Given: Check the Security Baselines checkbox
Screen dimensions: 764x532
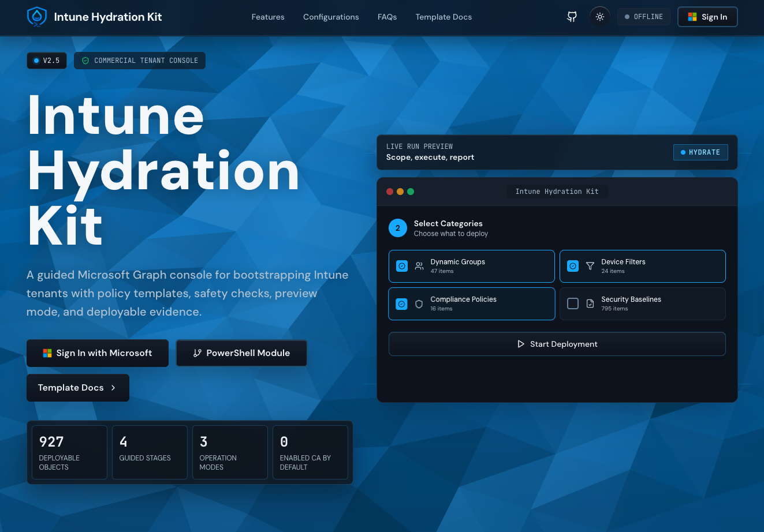Looking at the screenshot, I should click(573, 304).
